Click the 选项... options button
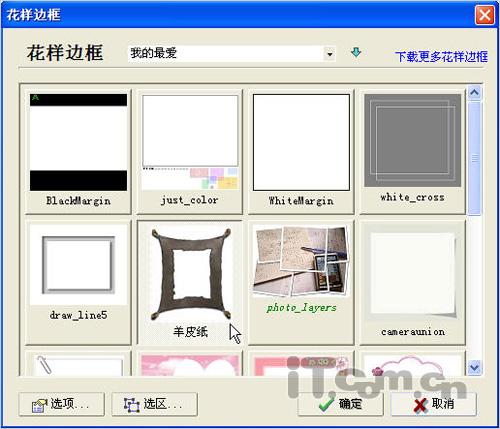The image size is (500, 429). click(x=62, y=404)
